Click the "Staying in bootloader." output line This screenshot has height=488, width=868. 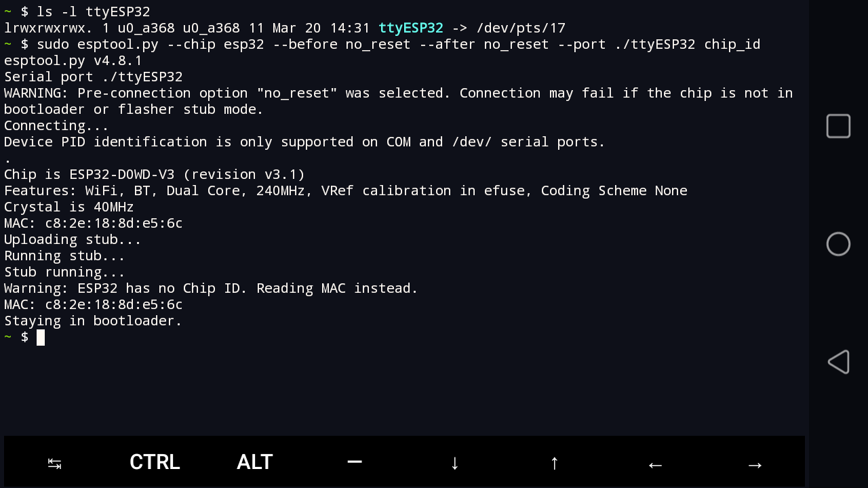(93, 321)
